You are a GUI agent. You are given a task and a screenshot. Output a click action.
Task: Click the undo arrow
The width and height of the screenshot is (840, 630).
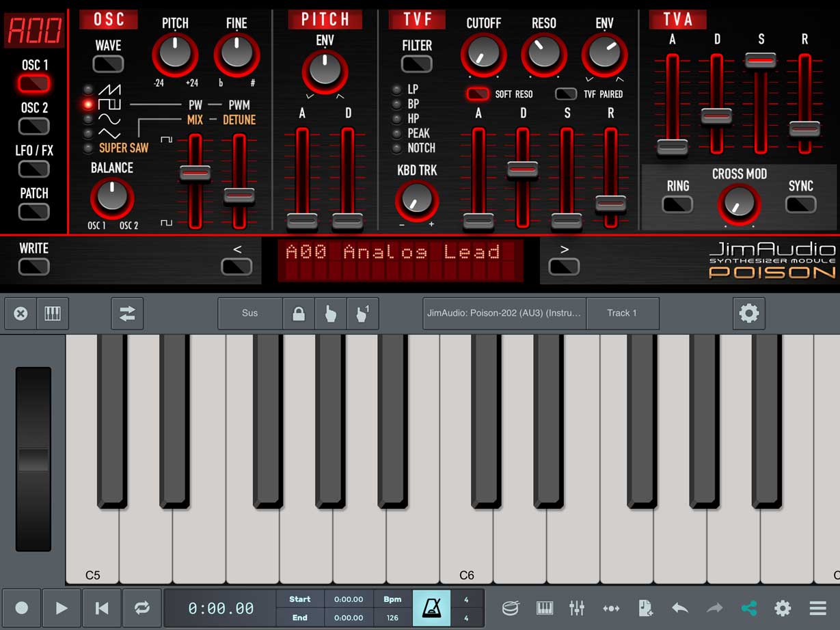[x=679, y=607]
